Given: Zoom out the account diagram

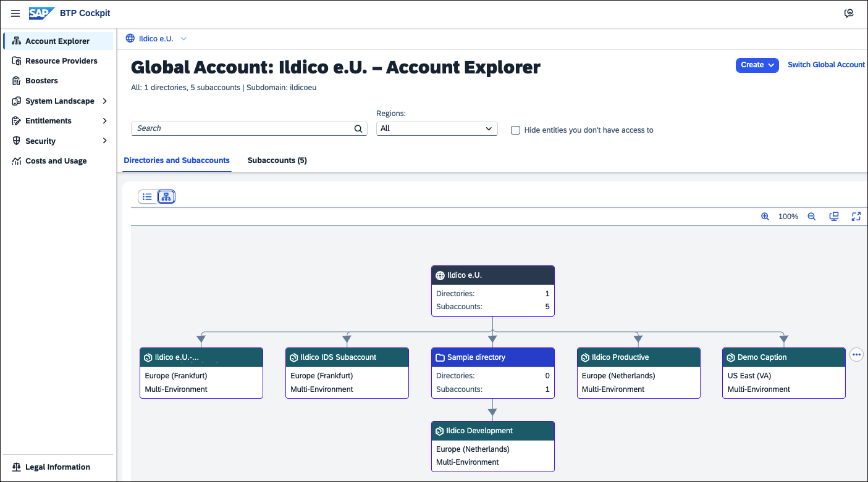Looking at the screenshot, I should pyautogui.click(x=812, y=217).
